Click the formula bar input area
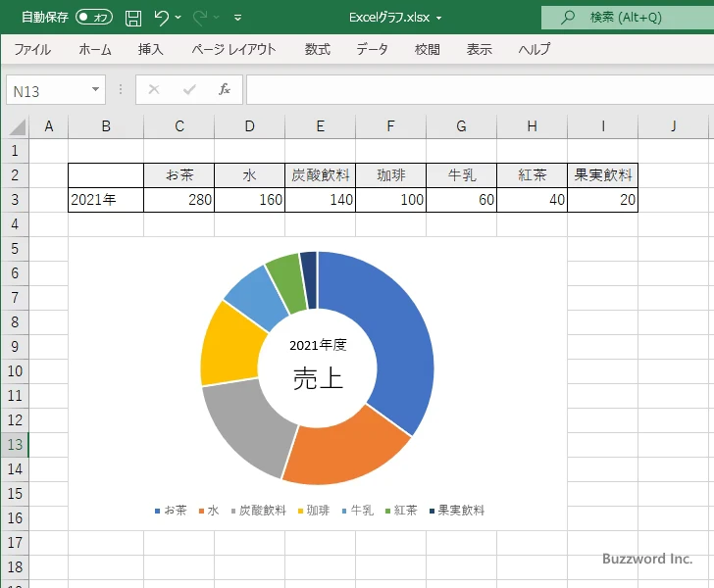 (480, 90)
